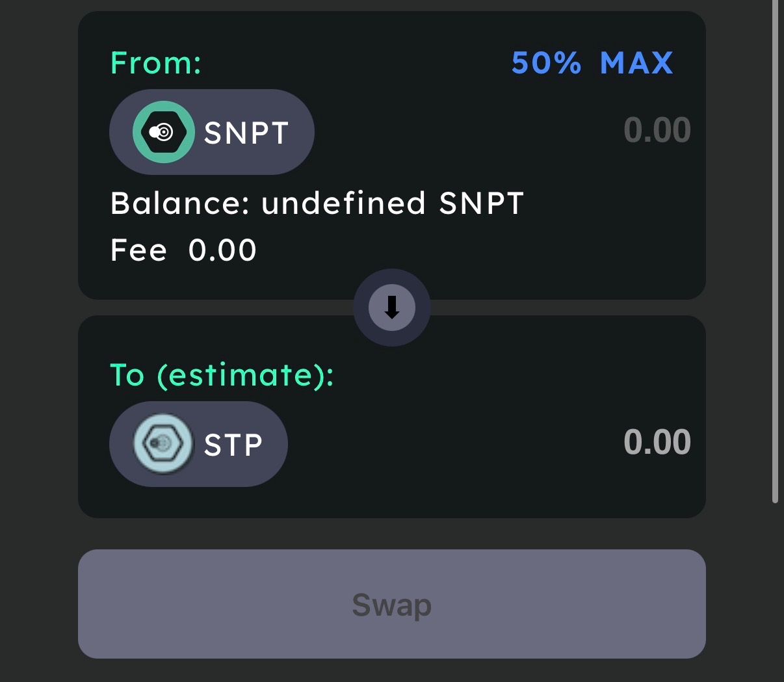784x682 pixels.
Task: Select the To (estimate) panel header
Action: pyautogui.click(x=221, y=375)
